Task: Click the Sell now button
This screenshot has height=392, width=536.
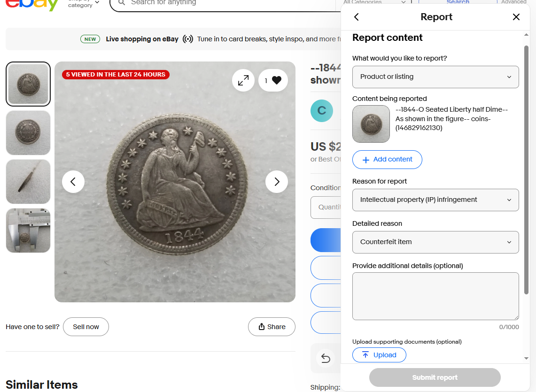Action: (x=86, y=327)
